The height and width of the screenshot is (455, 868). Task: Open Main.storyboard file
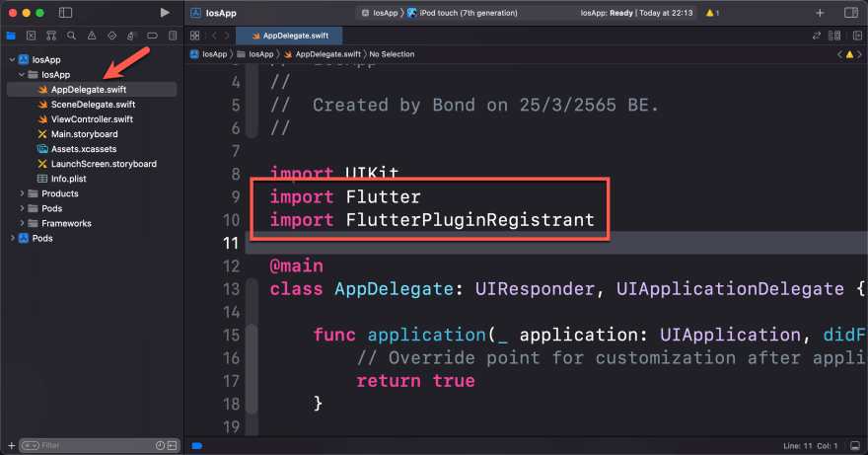(x=84, y=134)
